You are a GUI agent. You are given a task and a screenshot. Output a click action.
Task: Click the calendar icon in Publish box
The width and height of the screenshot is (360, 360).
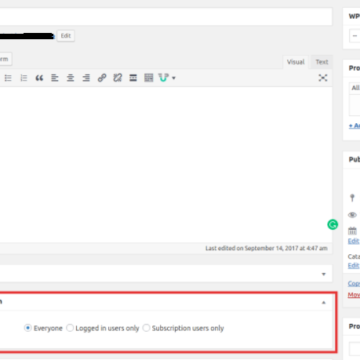tap(352, 231)
